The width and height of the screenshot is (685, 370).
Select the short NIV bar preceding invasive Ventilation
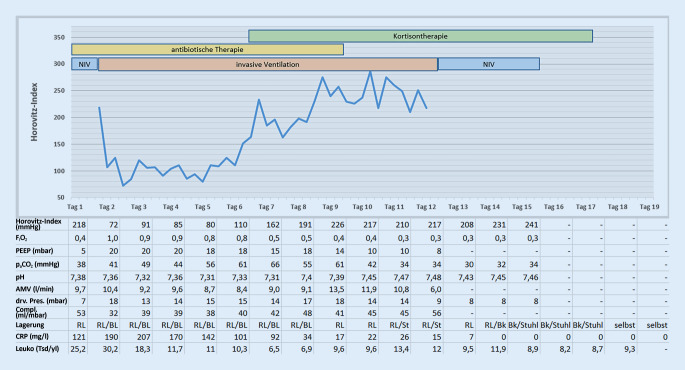pyautogui.click(x=85, y=64)
